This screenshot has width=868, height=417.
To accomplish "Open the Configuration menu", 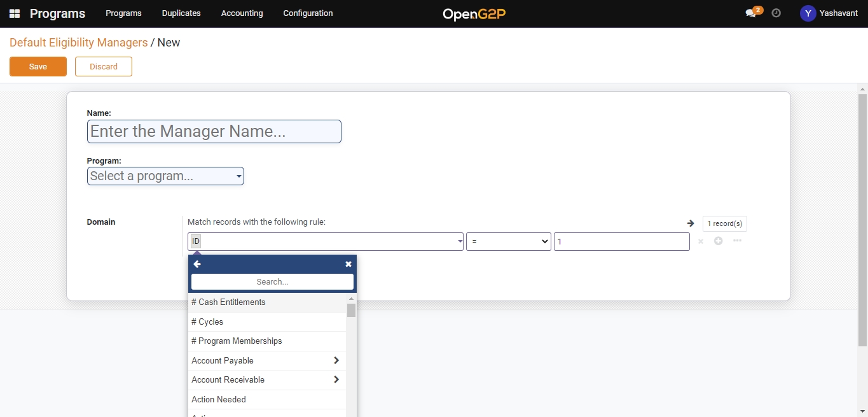I will tap(308, 13).
